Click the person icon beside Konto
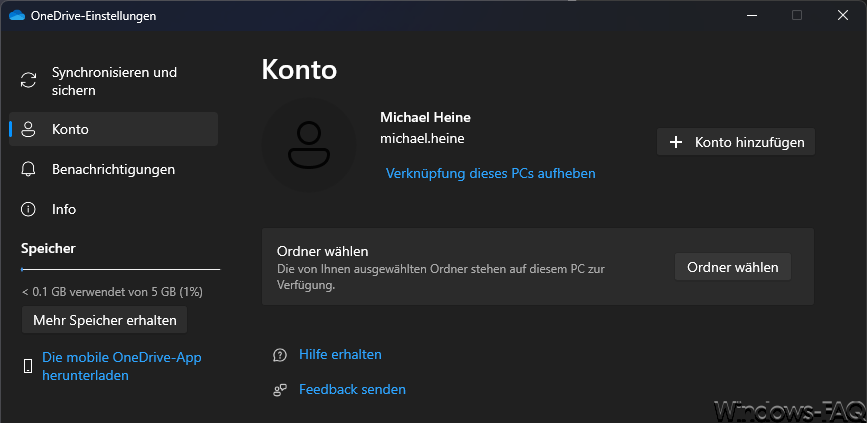 28,129
